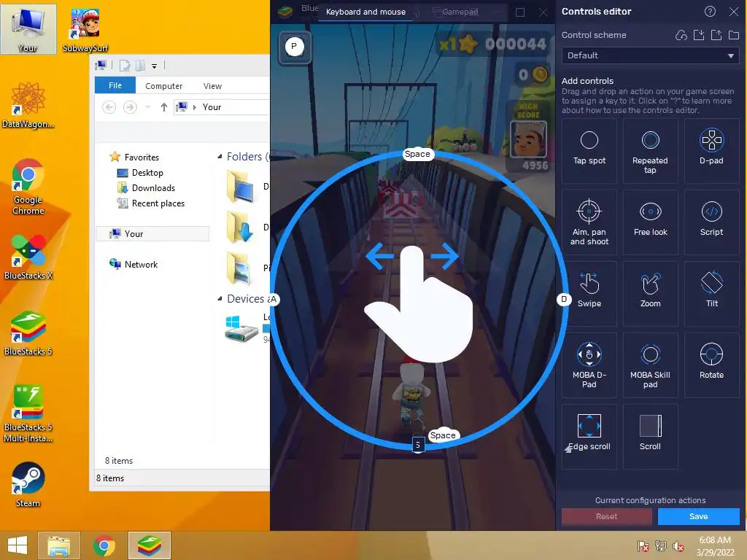Click Explorer's Back arrow
Screen dimensions: 747x560
(109, 107)
